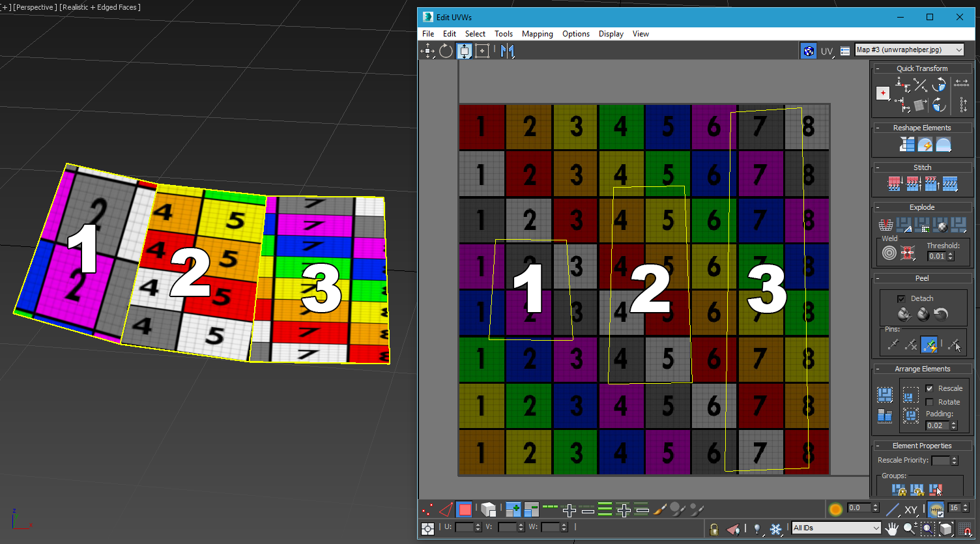Toggle the padlock selection lock icon
Image resolution: width=980 pixels, height=544 pixels.
point(713,528)
